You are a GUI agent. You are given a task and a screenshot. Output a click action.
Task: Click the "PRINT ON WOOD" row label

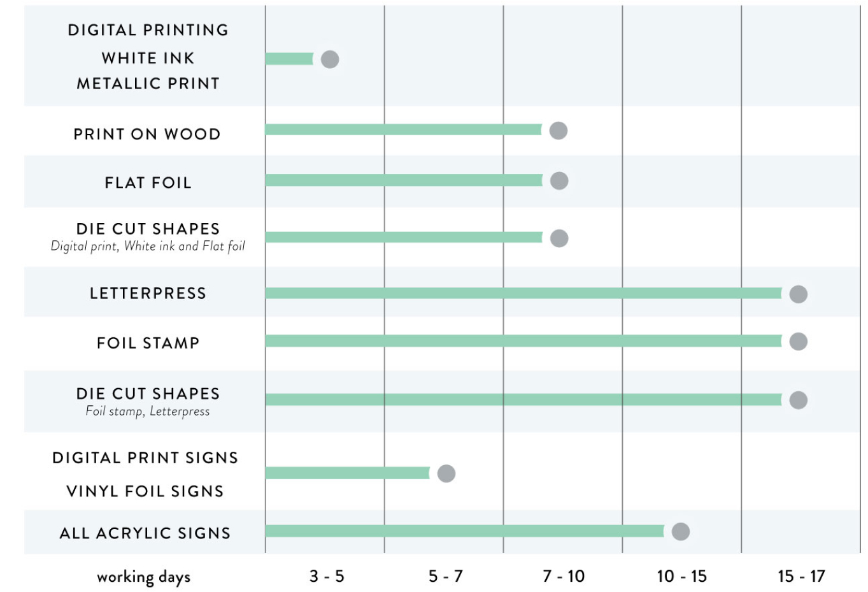coord(147,134)
